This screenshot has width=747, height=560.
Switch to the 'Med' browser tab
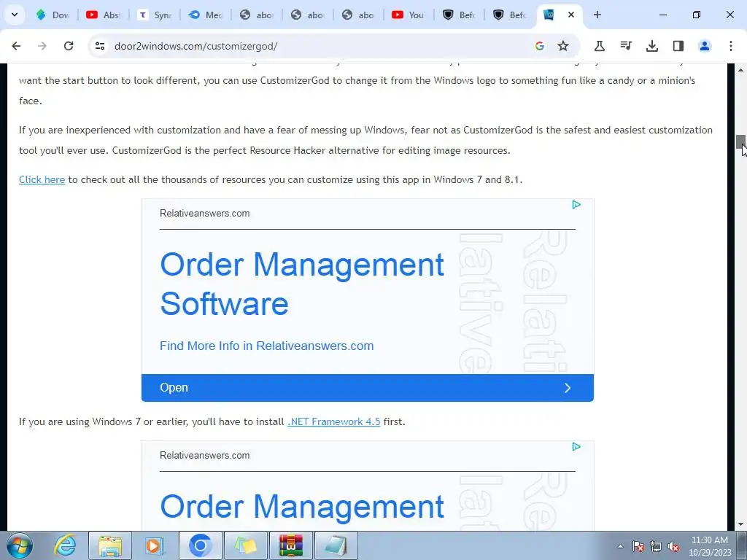206,15
